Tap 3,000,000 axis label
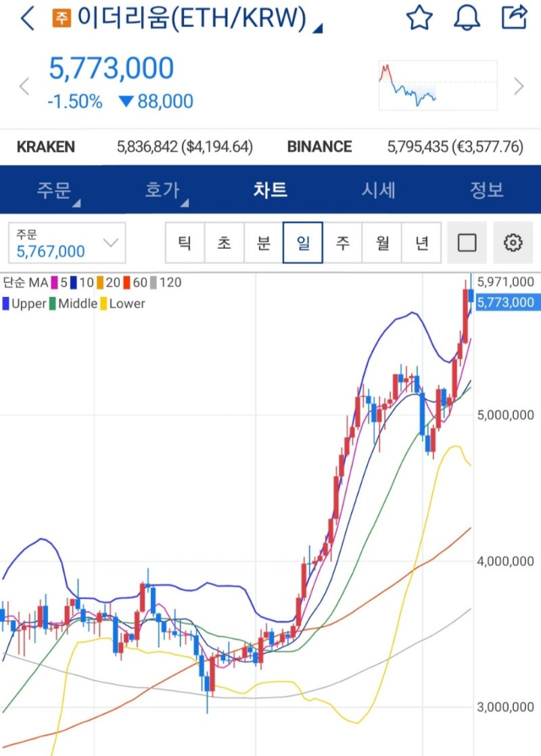This screenshot has height=756, width=541. click(505, 707)
